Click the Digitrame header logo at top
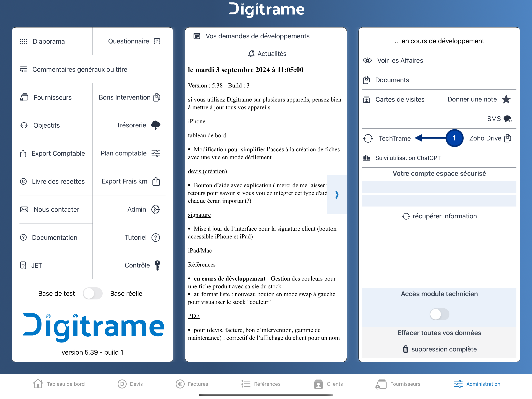532x399 pixels. [266, 10]
